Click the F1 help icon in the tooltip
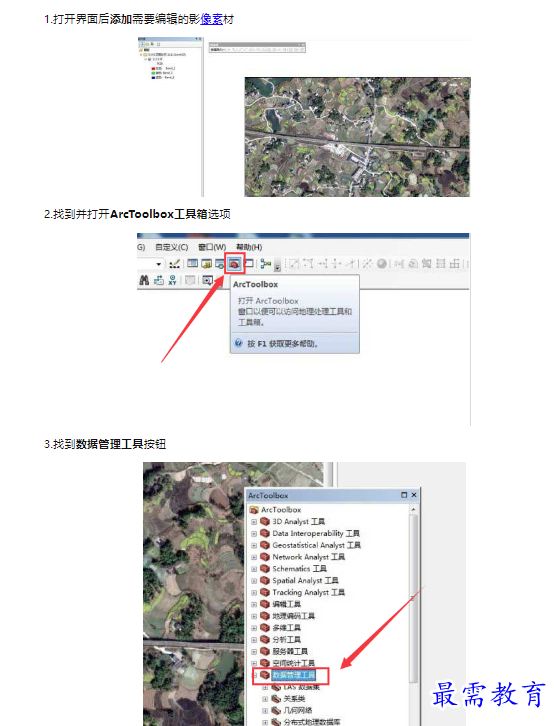Screen dimensions: 554x726 click(x=238, y=343)
